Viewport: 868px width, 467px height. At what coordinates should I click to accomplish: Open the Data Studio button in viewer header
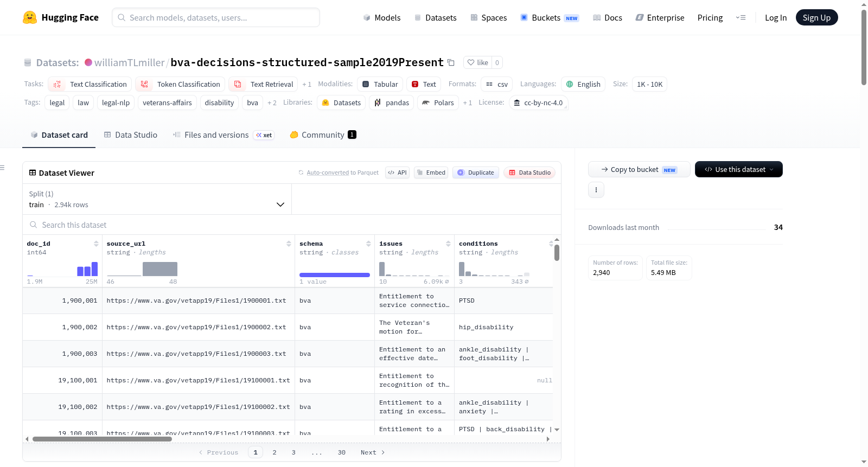click(x=529, y=172)
